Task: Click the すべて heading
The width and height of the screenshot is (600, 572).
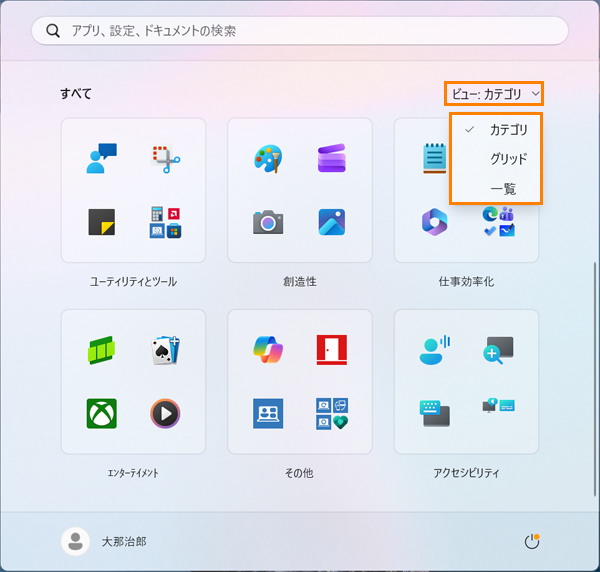Action: (x=76, y=93)
